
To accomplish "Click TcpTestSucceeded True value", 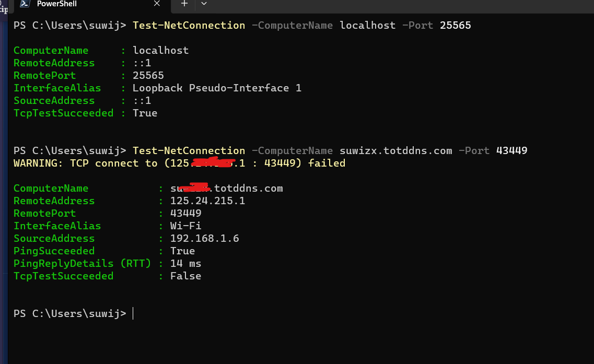I will point(145,113).
